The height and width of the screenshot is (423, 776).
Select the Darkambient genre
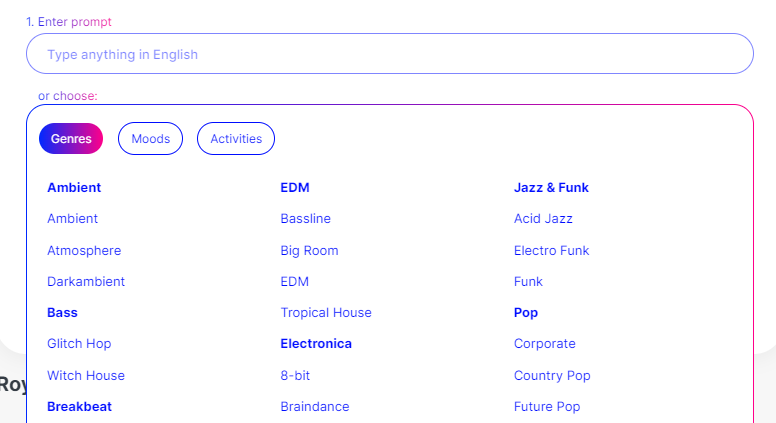[86, 281]
